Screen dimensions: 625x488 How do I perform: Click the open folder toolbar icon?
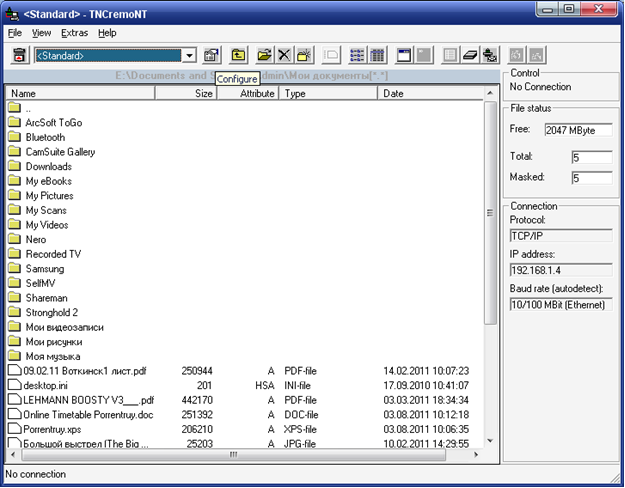tap(265, 56)
